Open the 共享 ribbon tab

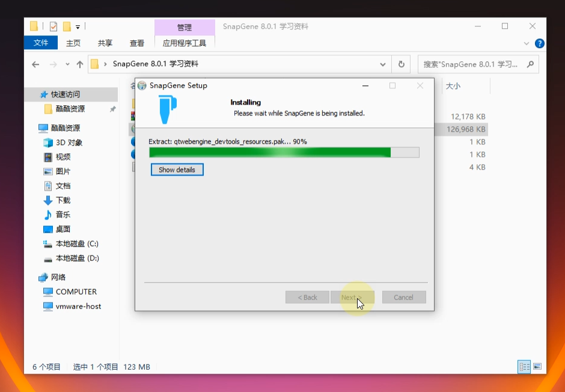(x=105, y=43)
